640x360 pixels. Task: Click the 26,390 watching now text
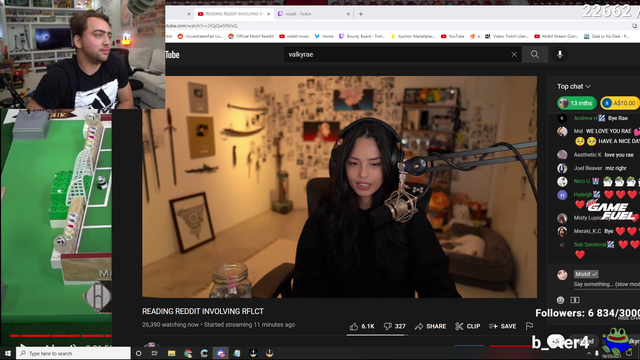pos(170,325)
